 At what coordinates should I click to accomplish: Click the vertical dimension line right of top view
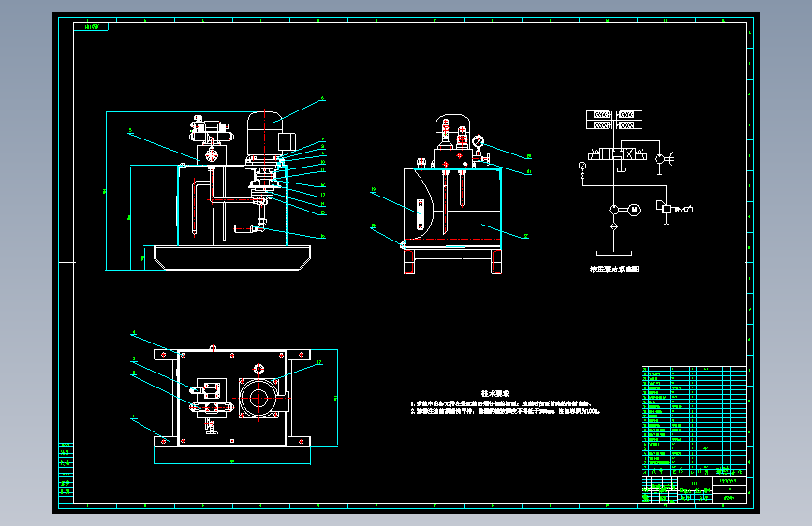click(338, 398)
